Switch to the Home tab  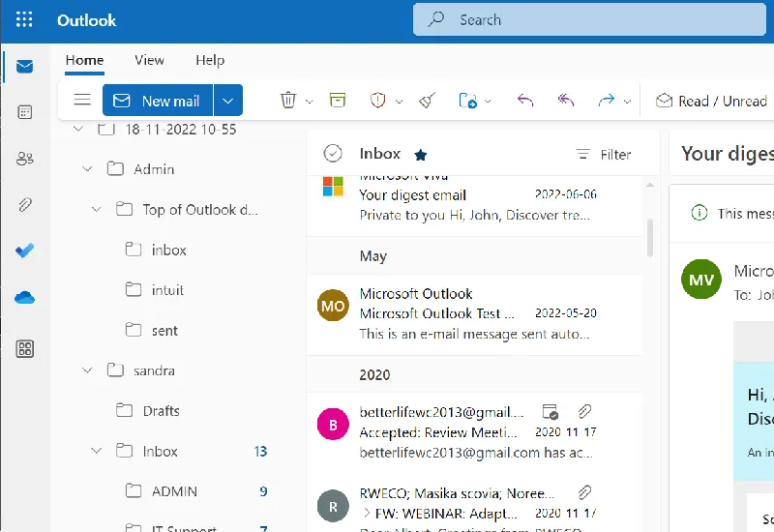pyautogui.click(x=84, y=60)
